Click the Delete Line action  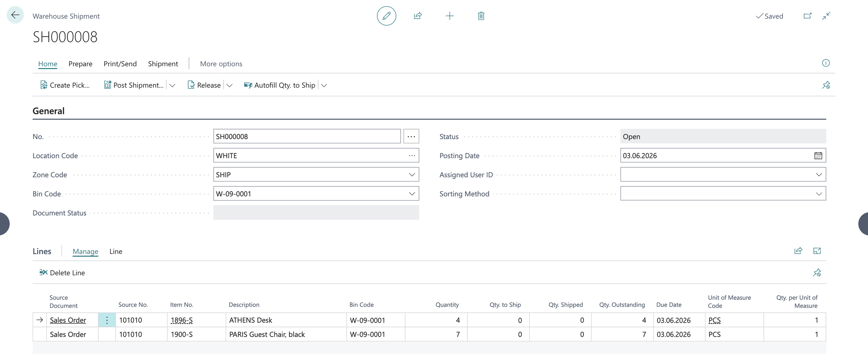coord(62,273)
